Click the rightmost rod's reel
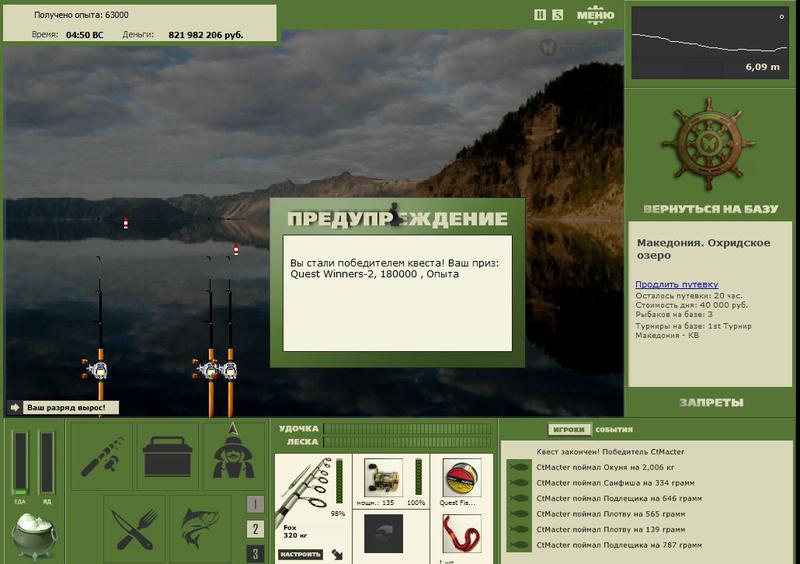Viewport: 800px width, 564px height. pos(230,370)
